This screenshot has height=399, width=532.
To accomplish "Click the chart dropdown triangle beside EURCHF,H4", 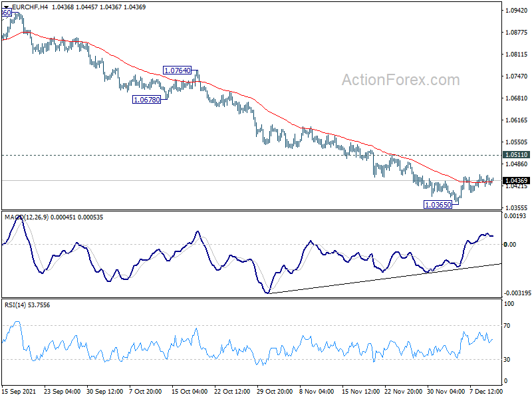I will pos(6,7).
